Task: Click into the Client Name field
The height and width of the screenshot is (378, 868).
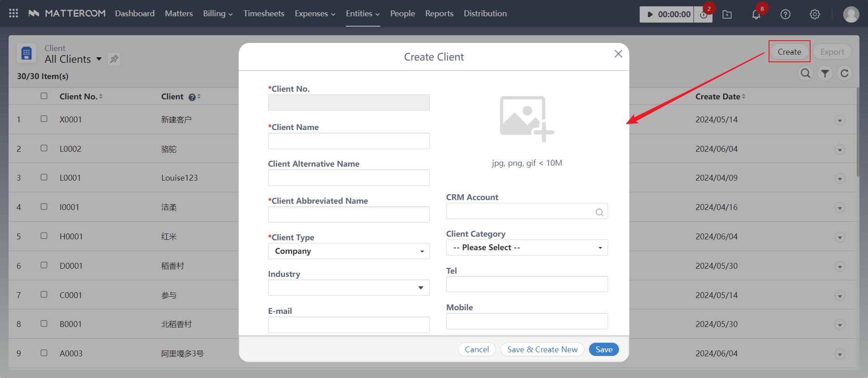Action: [x=349, y=141]
